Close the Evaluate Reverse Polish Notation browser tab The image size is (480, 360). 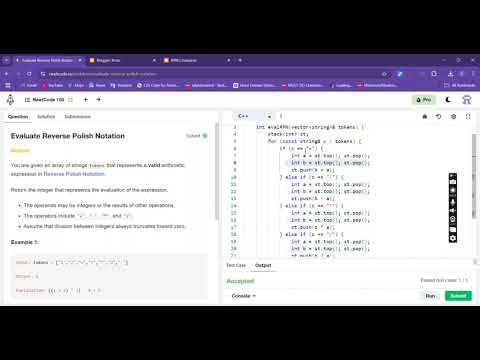(80, 60)
